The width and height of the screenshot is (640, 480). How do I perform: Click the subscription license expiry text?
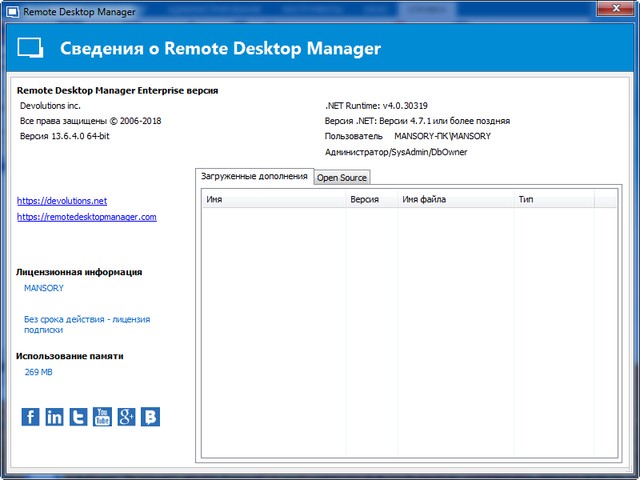[86, 324]
